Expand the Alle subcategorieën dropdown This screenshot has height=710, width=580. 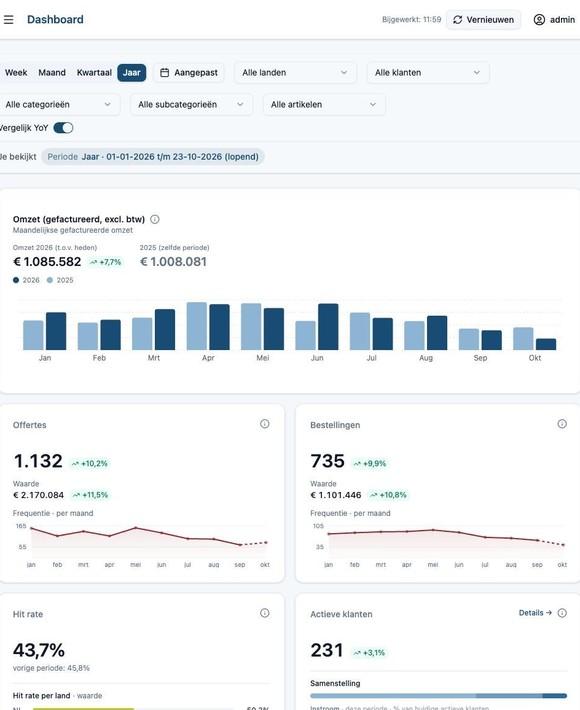click(x=192, y=105)
